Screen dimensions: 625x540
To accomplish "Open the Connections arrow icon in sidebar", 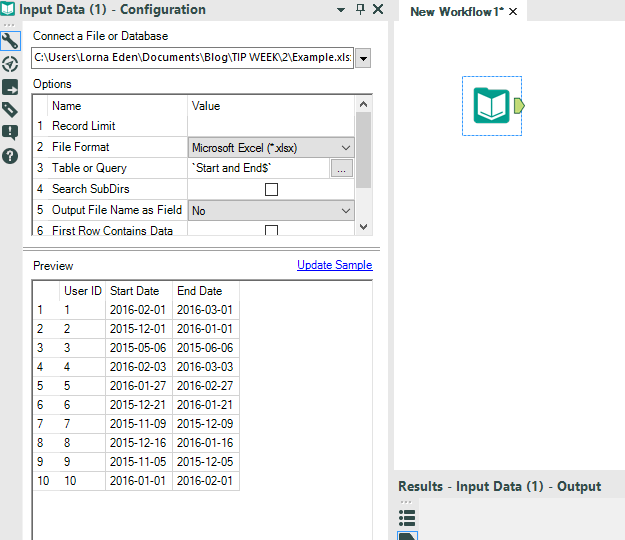I will click(10, 87).
